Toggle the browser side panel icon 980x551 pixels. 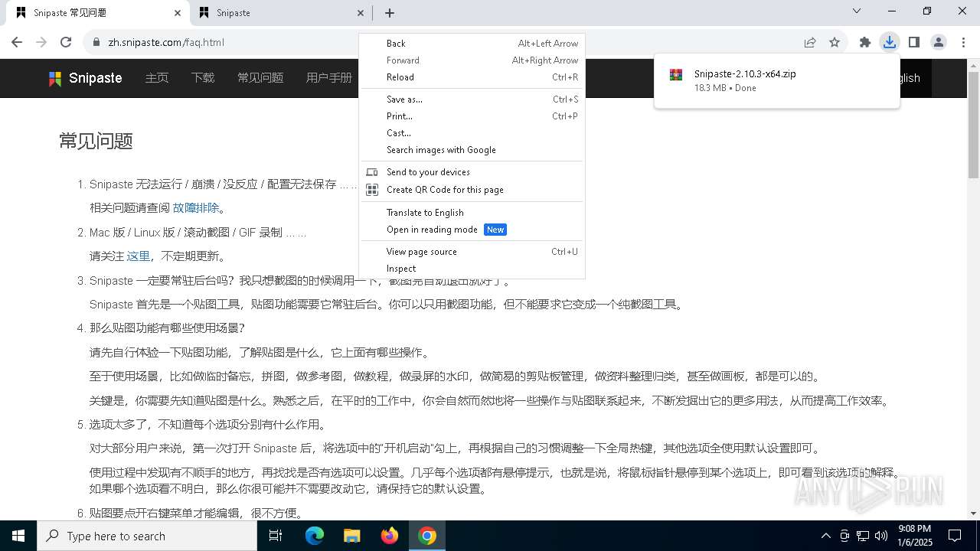[913, 42]
